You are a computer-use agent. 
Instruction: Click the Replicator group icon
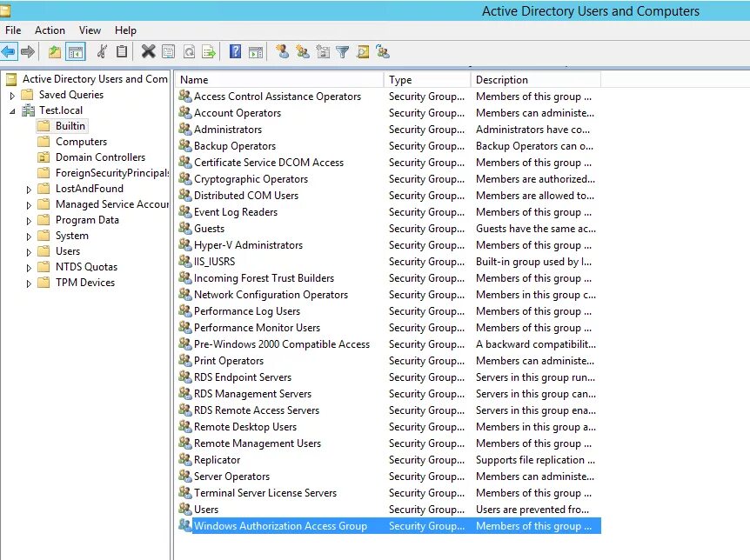[184, 459]
